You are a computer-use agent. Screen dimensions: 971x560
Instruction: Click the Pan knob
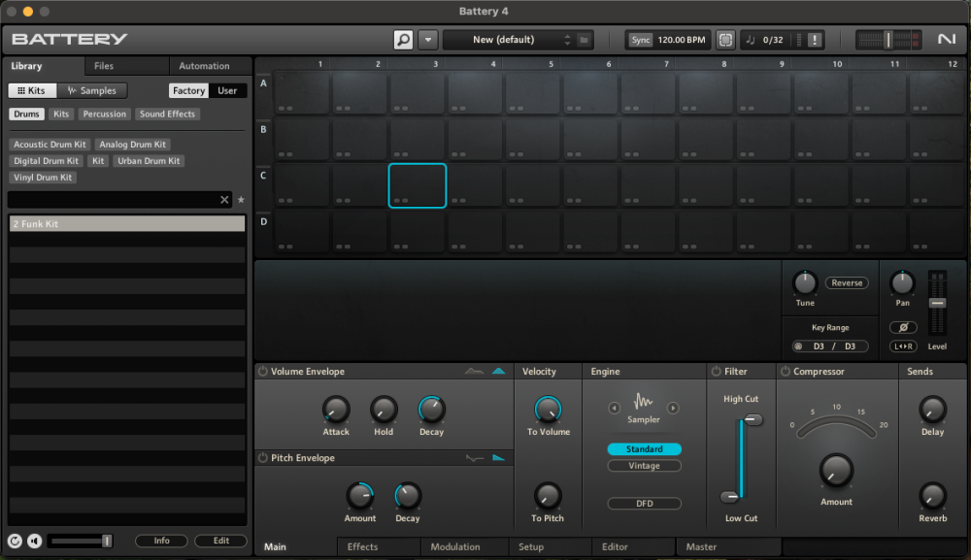coord(902,282)
